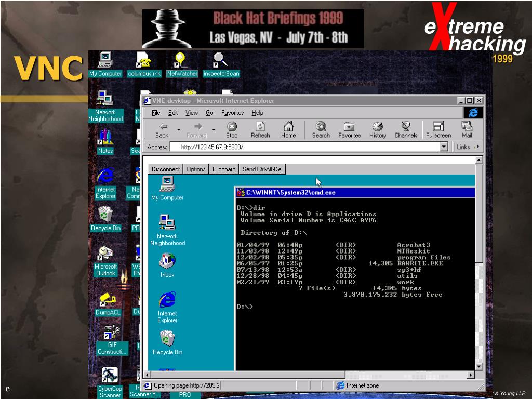This screenshot has height=399, width=532.
Task: Select the NetWatcher desktop shortcut
Action: 182,64
